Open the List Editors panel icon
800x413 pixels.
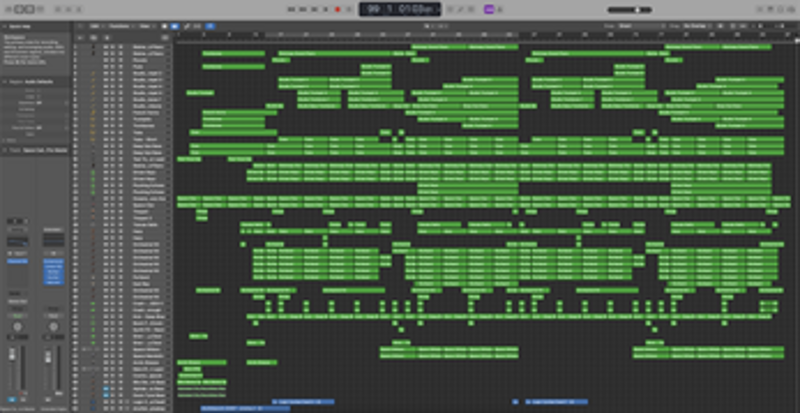(x=761, y=9)
